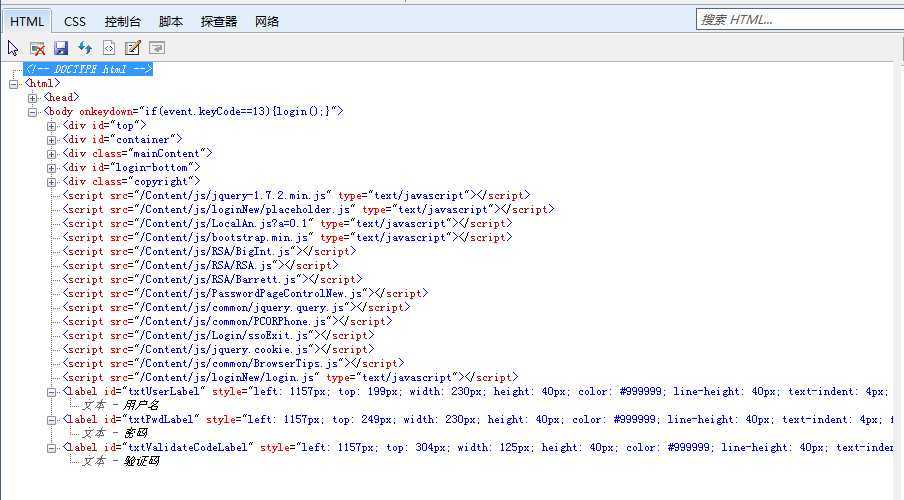
Task: Click the blue floppy disk save icon
Action: point(61,48)
